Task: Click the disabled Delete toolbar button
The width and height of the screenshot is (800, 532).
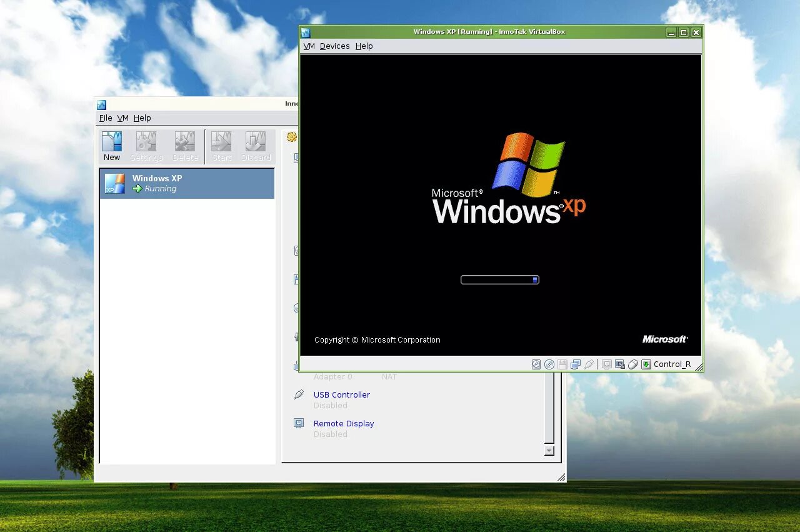Action: click(x=185, y=146)
